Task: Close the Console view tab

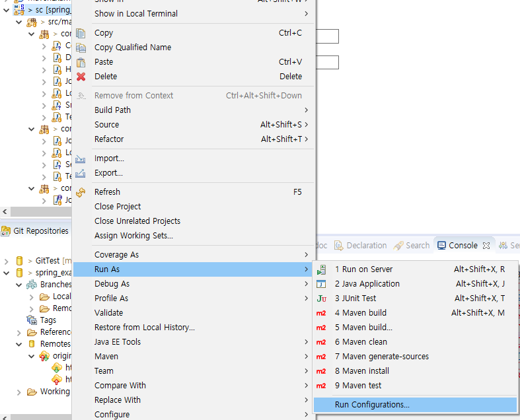Action: pos(486,246)
